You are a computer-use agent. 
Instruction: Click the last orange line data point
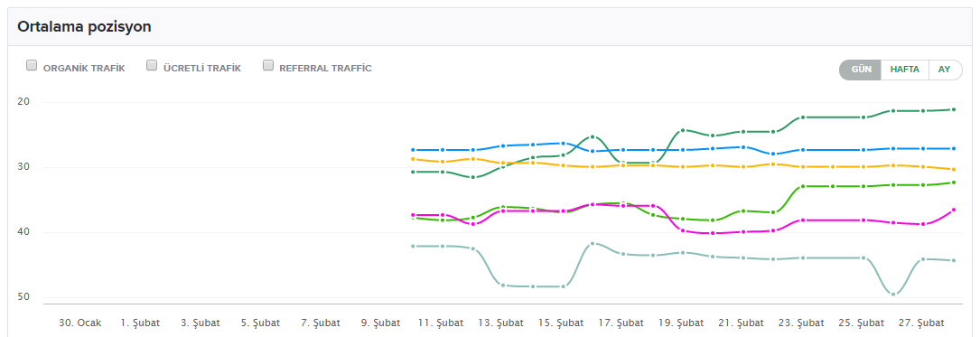pos(953,170)
